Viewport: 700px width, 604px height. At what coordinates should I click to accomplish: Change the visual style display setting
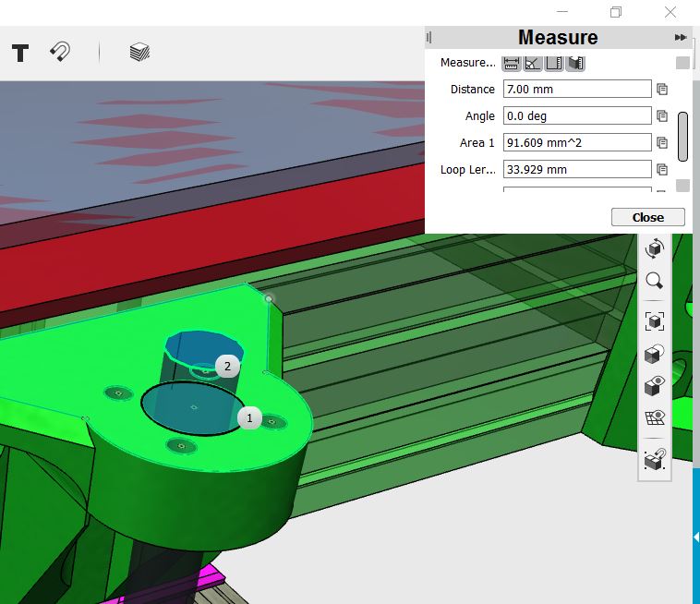click(x=654, y=355)
